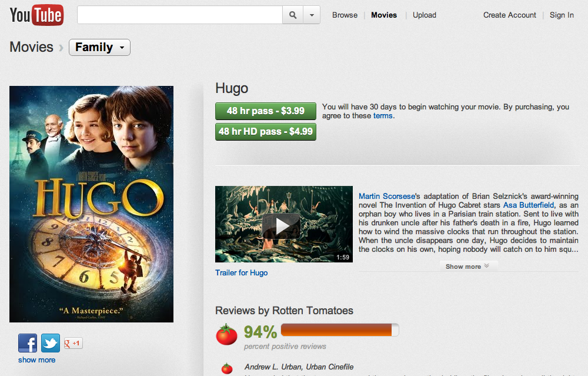
Task: Open the Movies tab
Action: point(384,15)
